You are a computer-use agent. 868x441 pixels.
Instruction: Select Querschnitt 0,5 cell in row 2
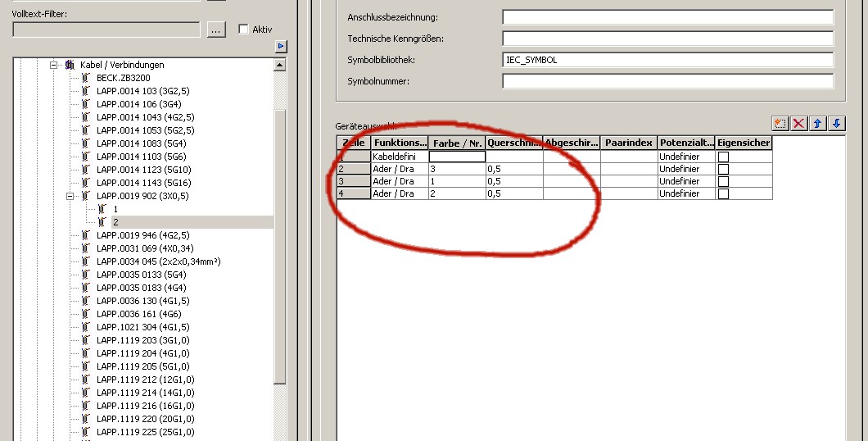pos(515,169)
